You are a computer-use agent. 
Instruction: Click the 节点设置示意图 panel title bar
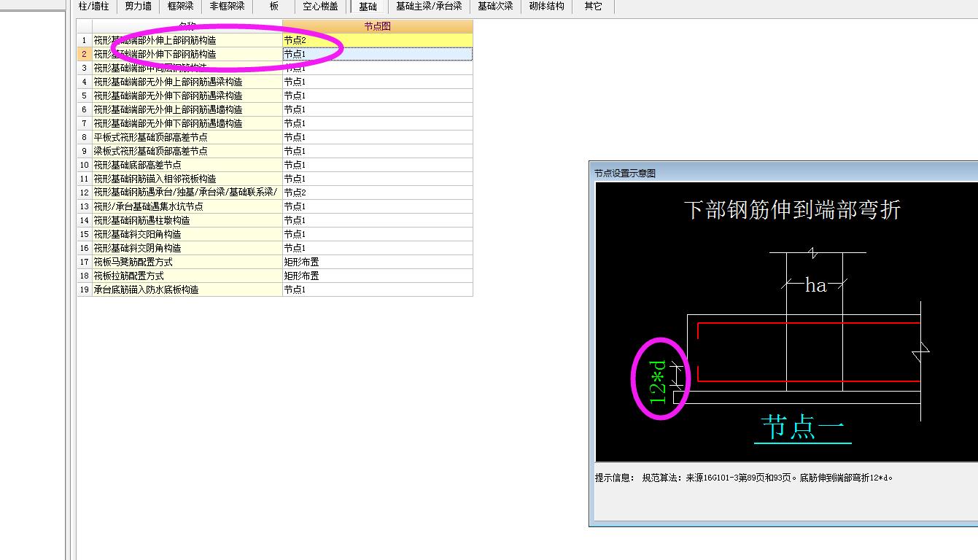point(784,173)
